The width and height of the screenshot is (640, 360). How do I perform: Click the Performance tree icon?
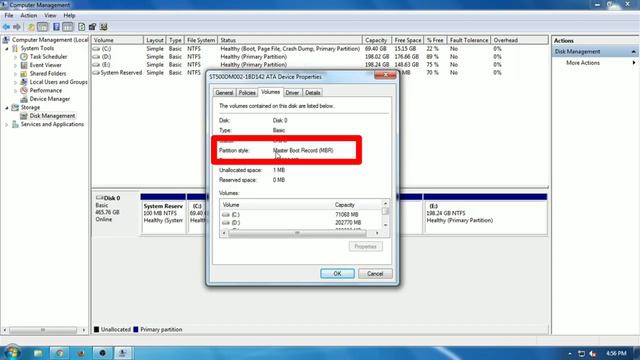pyautogui.click(x=24, y=91)
